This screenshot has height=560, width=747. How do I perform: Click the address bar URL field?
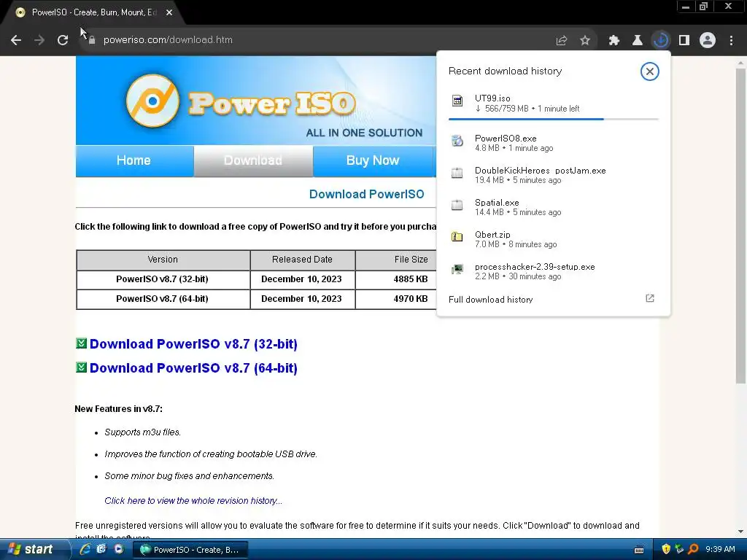[x=314, y=40]
